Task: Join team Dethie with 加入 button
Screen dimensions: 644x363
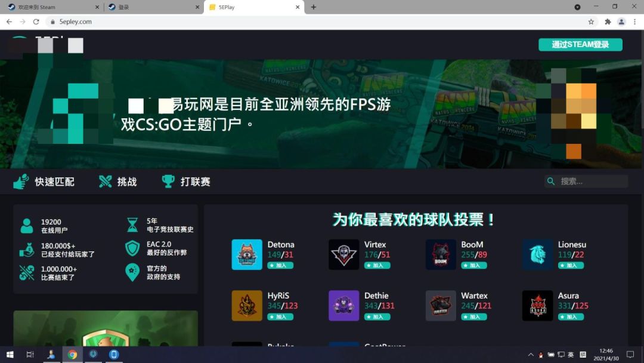Action: [377, 317]
